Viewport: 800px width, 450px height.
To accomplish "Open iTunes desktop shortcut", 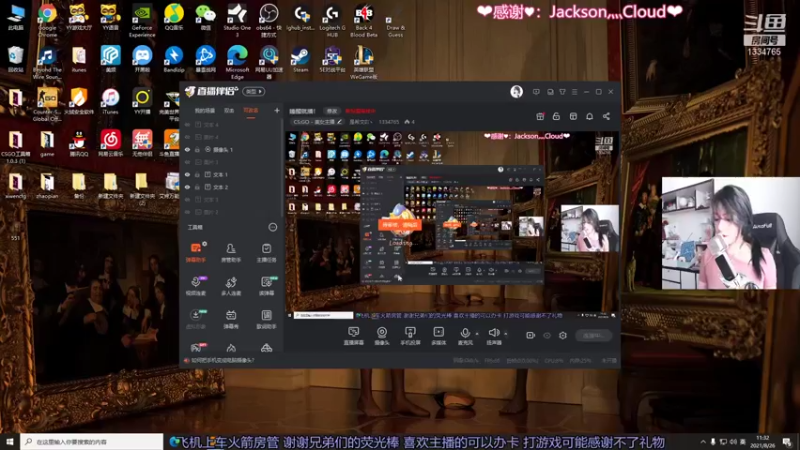I will tap(110, 101).
